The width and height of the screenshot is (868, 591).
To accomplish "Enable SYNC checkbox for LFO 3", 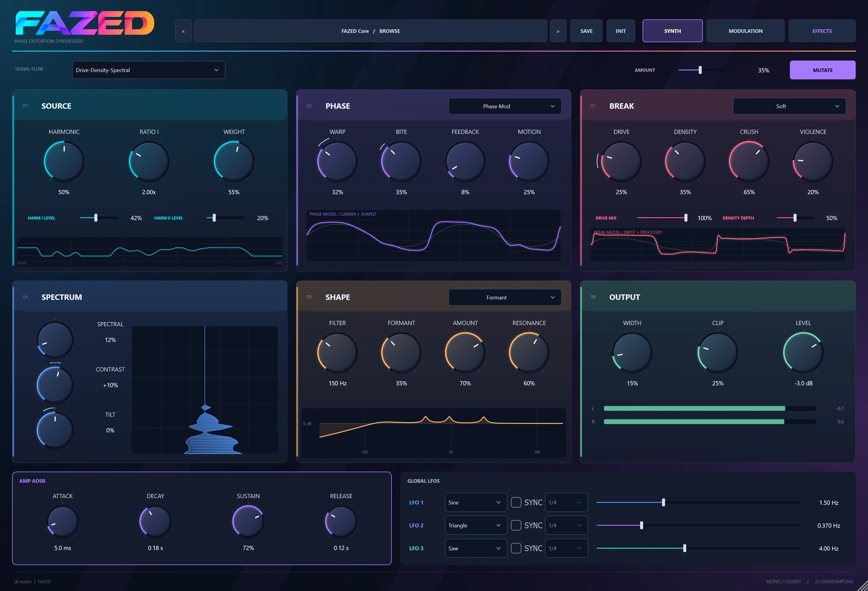I will click(516, 548).
